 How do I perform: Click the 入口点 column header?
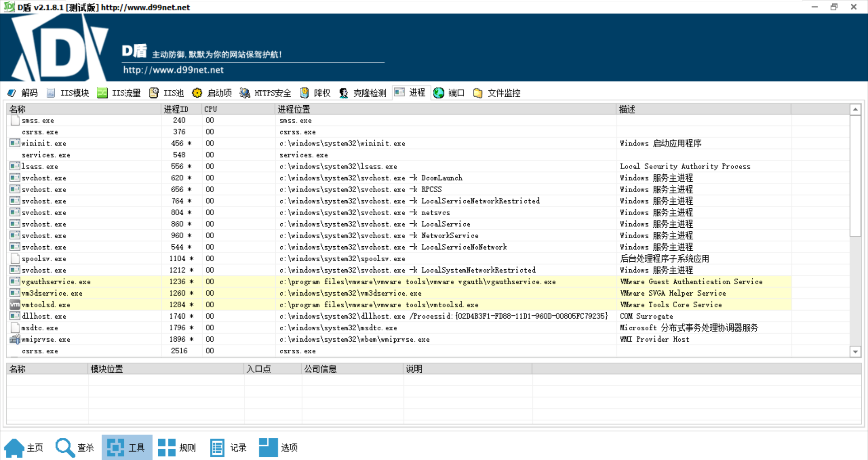click(273, 369)
